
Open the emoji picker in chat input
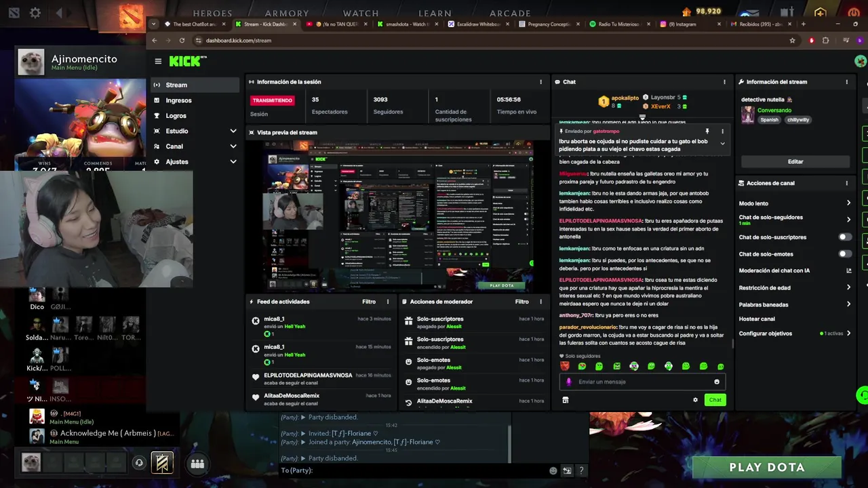[717, 382]
